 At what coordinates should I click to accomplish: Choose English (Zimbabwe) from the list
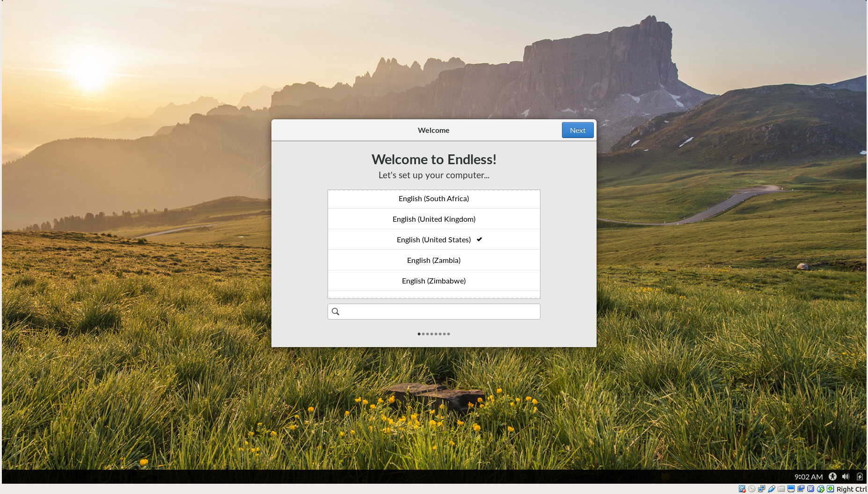(434, 281)
